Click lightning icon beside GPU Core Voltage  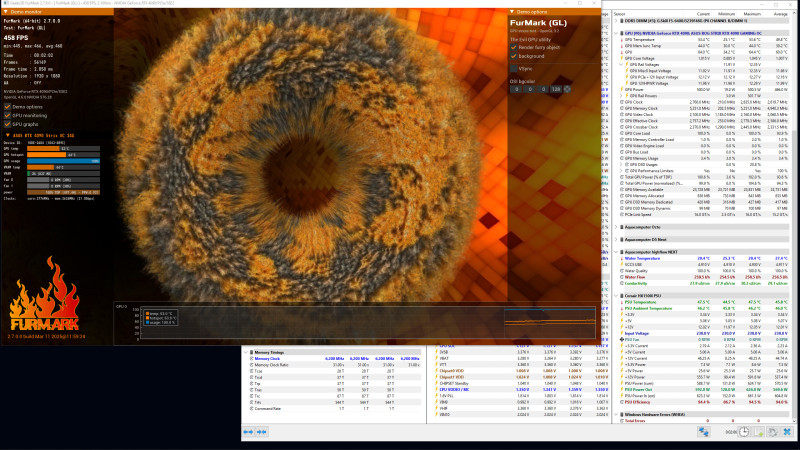[x=622, y=58]
